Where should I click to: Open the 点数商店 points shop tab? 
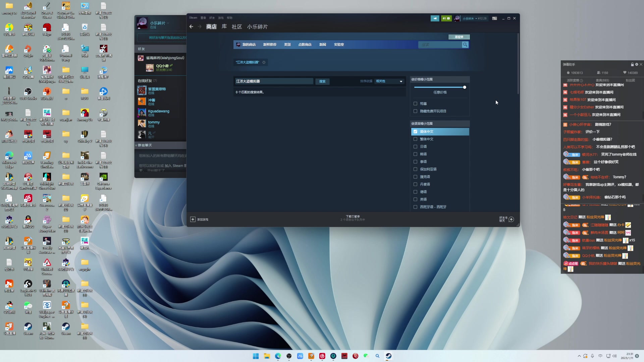(305, 45)
